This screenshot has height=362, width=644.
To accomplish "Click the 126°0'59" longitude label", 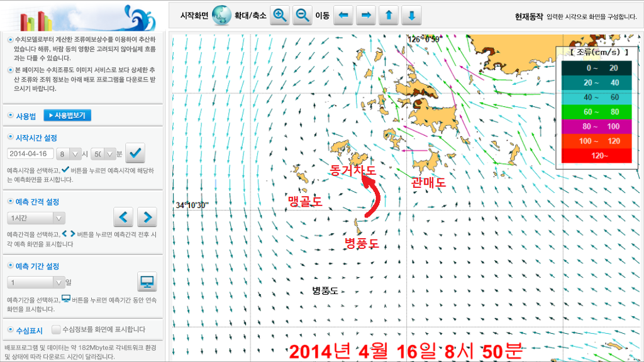I will coord(424,39).
